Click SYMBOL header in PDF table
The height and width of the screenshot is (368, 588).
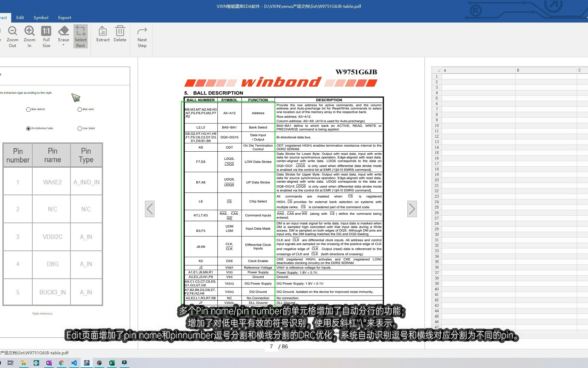pos(229,100)
